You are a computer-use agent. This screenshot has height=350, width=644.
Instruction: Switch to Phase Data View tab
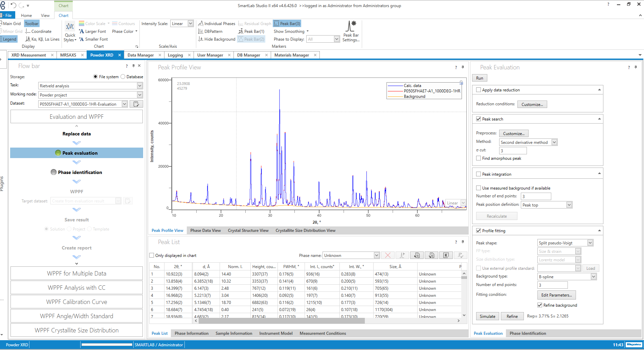click(x=205, y=231)
